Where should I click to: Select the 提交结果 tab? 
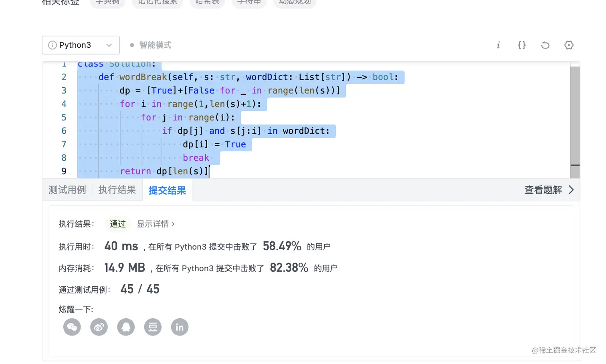[x=167, y=190]
